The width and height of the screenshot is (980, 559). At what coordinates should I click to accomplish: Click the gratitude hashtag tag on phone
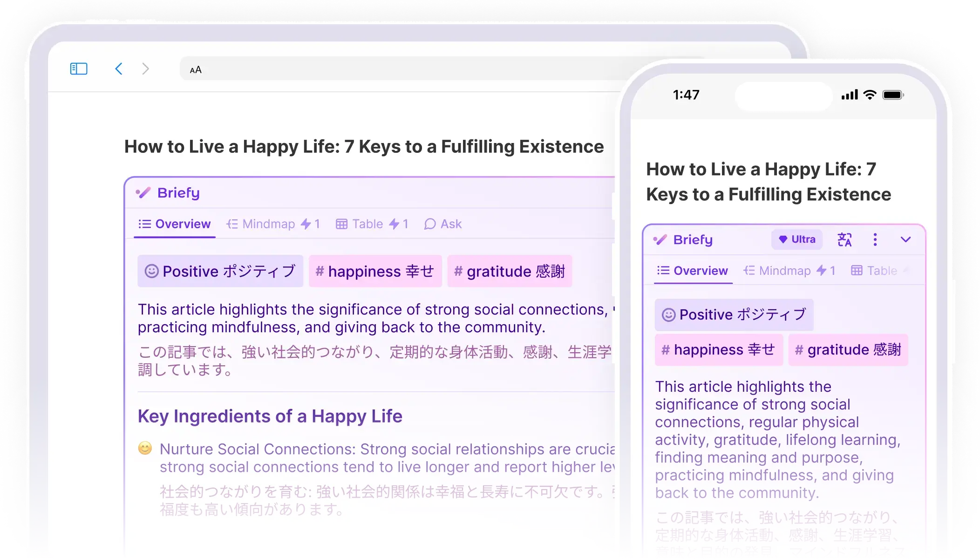(x=848, y=350)
